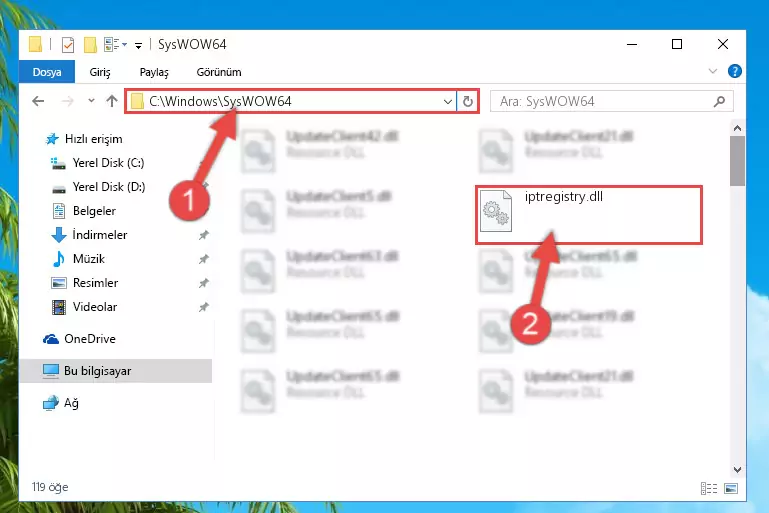Screen dimensions: 769x513
Task: Switch to the Giriş ribbon tab
Action: click(100, 72)
